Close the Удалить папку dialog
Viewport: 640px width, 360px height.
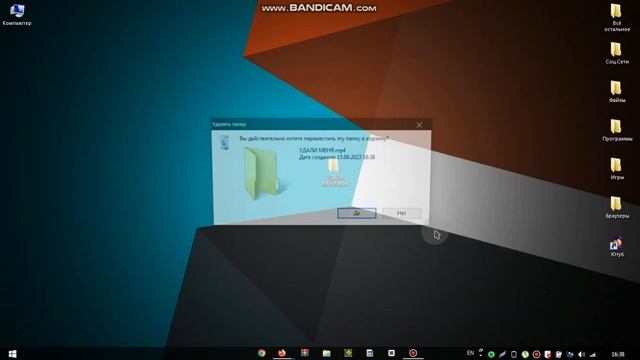419,125
